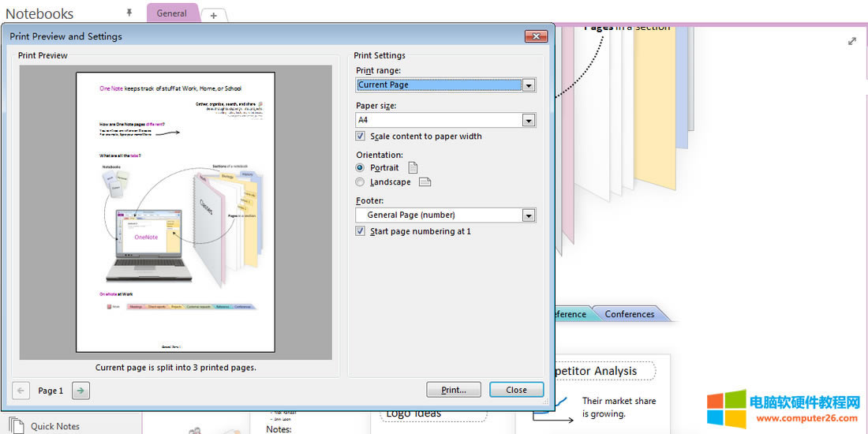Close the Print Preview and Settings dialog
Image resolution: width=868 pixels, height=434 pixels.
536,36
